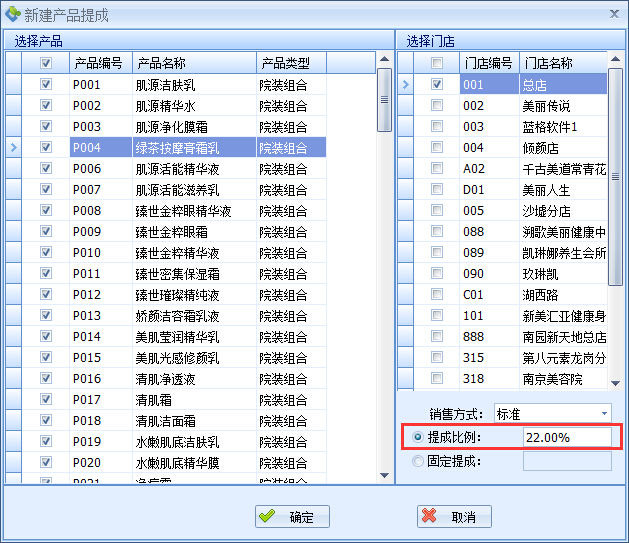Viewport: 629px width, 543px height.
Task: Close the 新建产品提成 dialog
Action: (613, 13)
